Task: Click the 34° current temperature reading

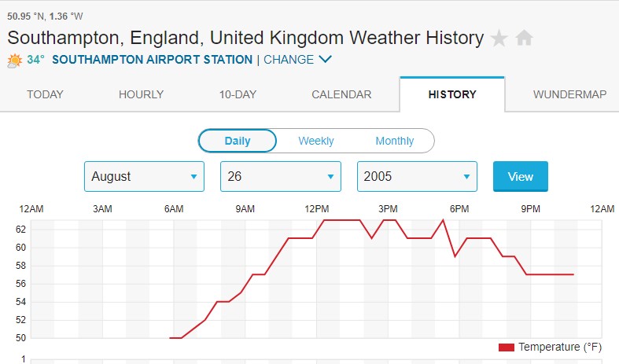Action: coord(36,60)
